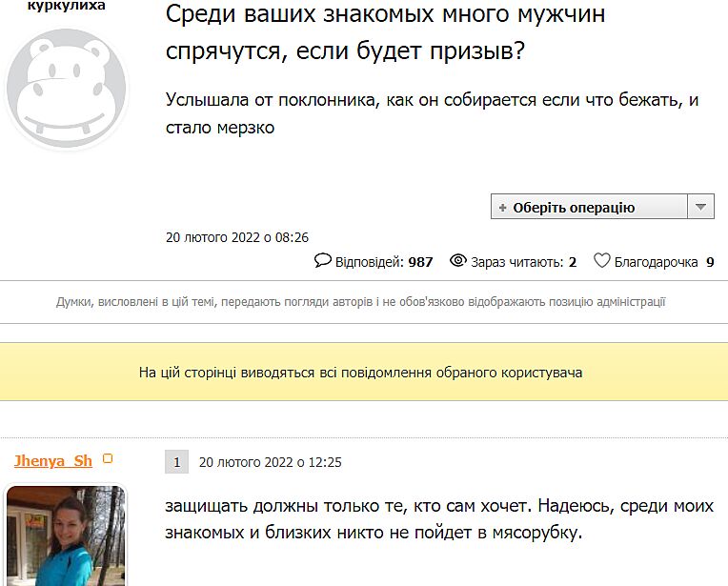Screen dimensions: 728x586
Task: Click the eye icon beside Зараз читають
Action: pyautogui.click(x=457, y=261)
